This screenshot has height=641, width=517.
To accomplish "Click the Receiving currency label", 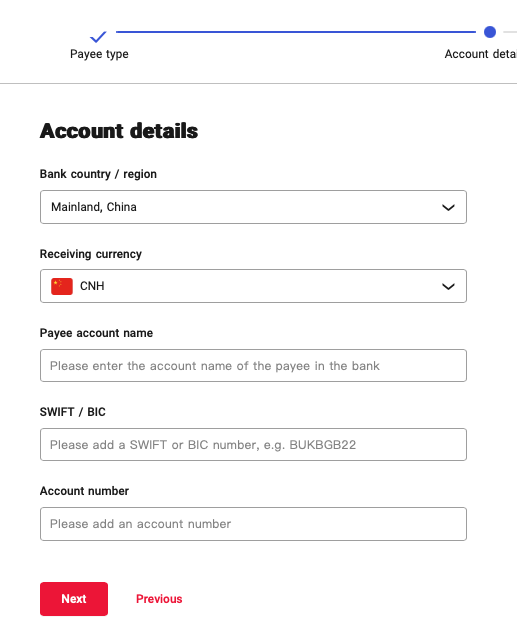I will pyautogui.click(x=91, y=254).
